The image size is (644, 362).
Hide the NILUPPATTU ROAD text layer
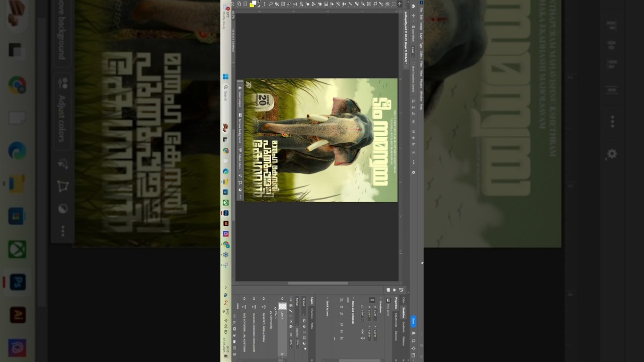pyautogui.click(x=263, y=299)
